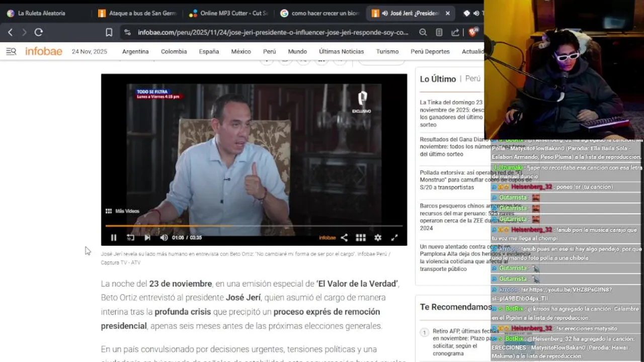Screen dimensions: 644x362
Task: Open Últimas Noticias in nav bar
Action: click(341, 51)
